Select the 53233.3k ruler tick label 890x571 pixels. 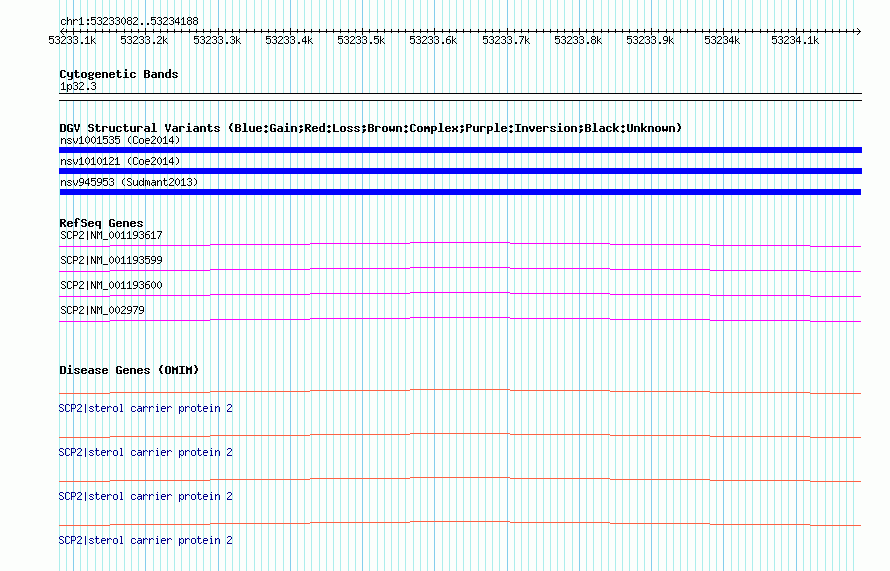[x=217, y=40]
